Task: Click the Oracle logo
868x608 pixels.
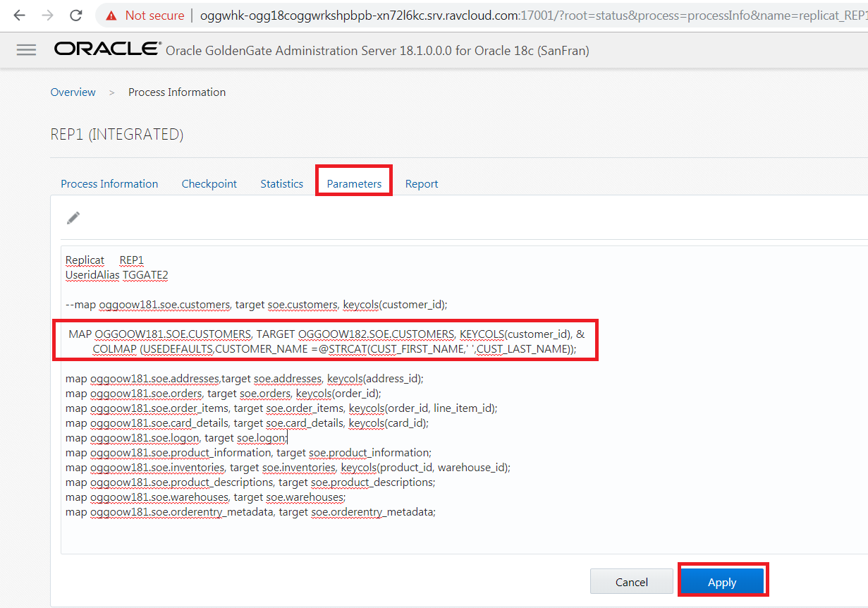Action: pyautogui.click(x=107, y=49)
